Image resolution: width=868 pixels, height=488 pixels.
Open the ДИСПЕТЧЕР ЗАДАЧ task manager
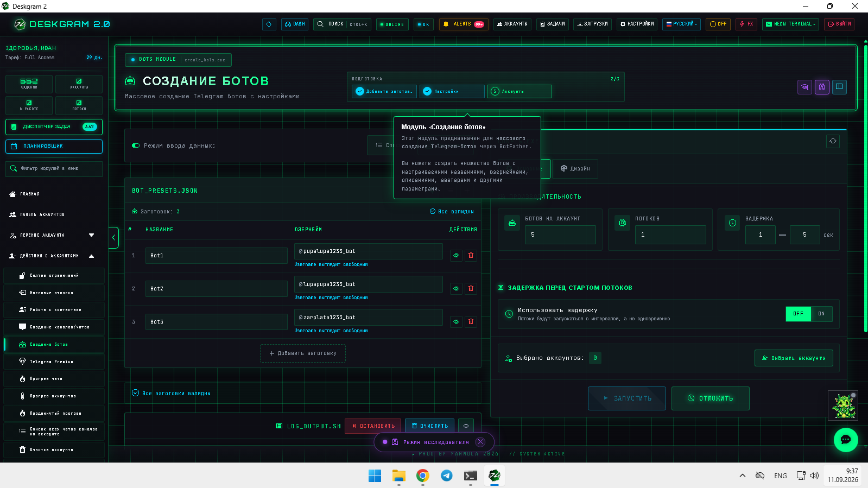point(54,126)
